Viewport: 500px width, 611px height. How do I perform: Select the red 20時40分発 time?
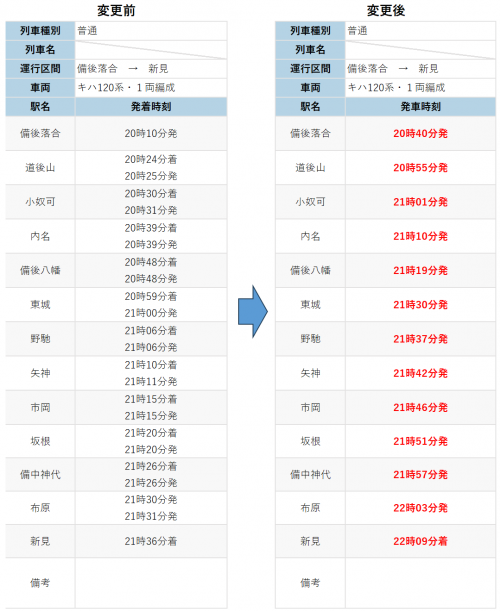click(x=420, y=134)
